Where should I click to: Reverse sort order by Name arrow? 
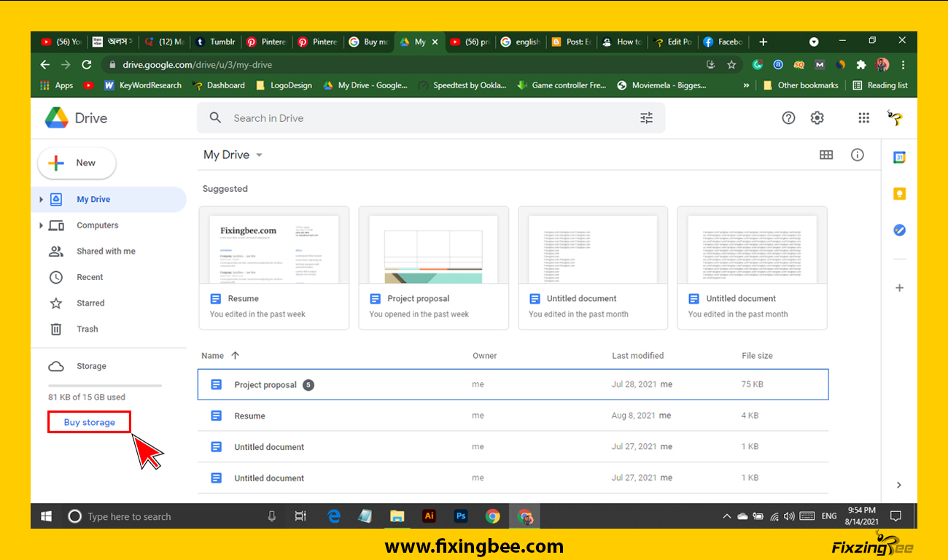click(x=235, y=356)
